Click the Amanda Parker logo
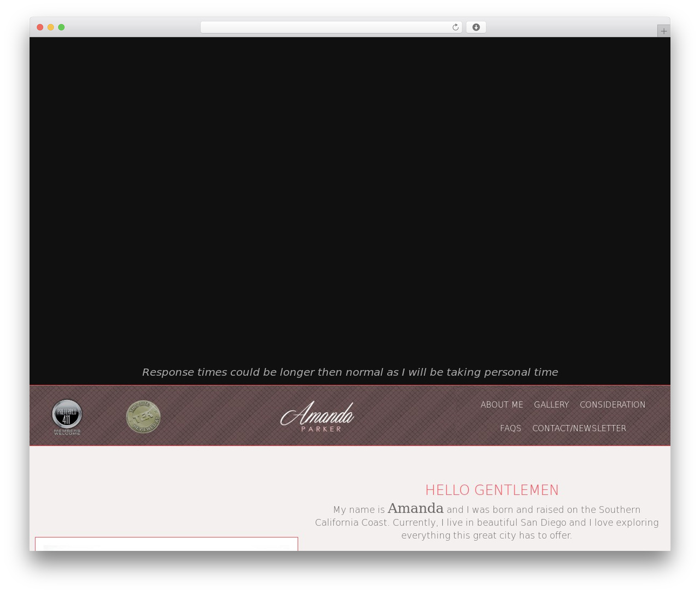This screenshot has height=593, width=700. point(317,417)
